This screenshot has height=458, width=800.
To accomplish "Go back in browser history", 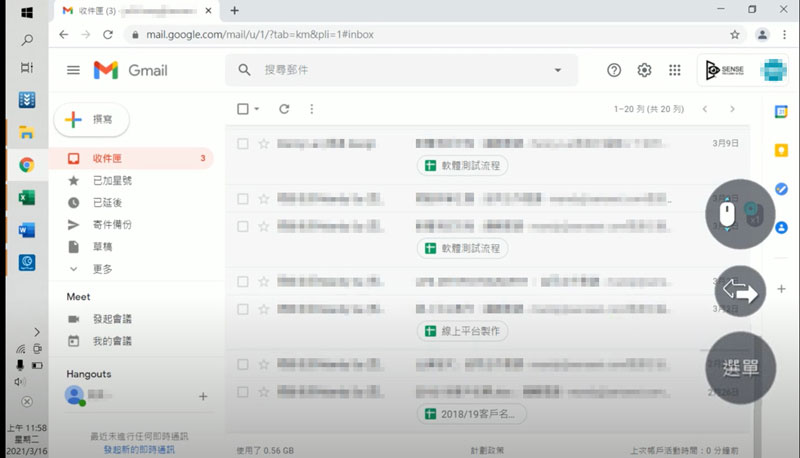I will pyautogui.click(x=63, y=35).
